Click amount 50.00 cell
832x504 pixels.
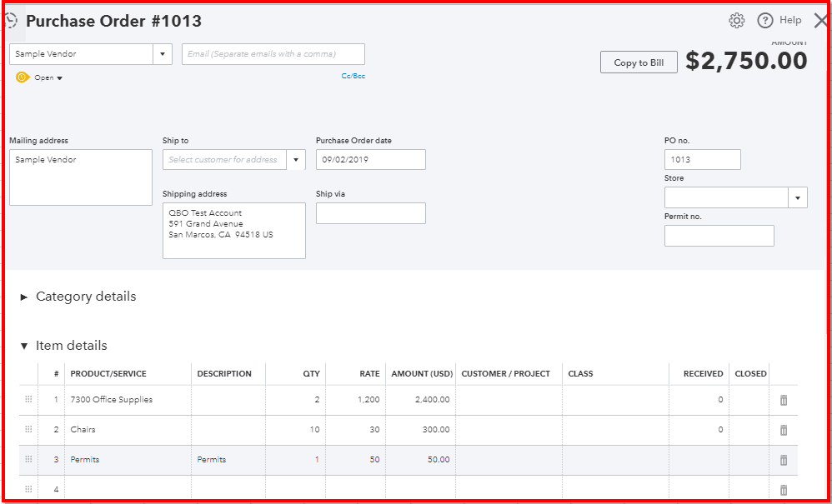420,460
